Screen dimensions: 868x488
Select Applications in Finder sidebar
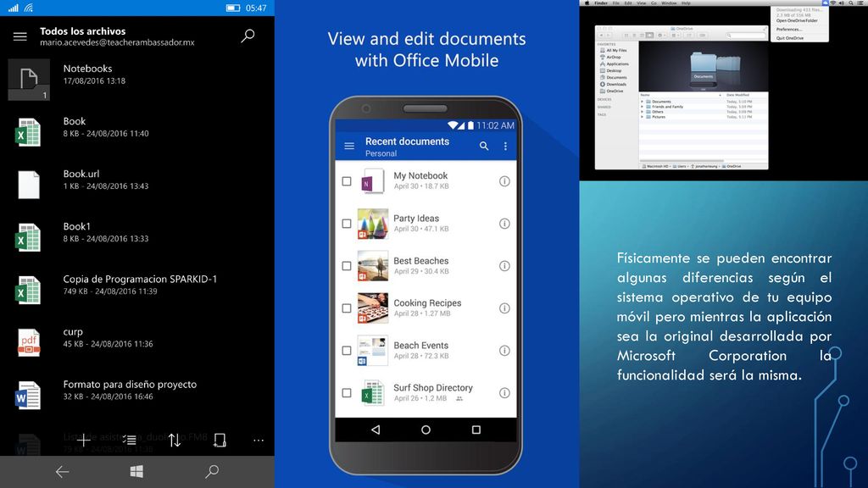point(615,64)
